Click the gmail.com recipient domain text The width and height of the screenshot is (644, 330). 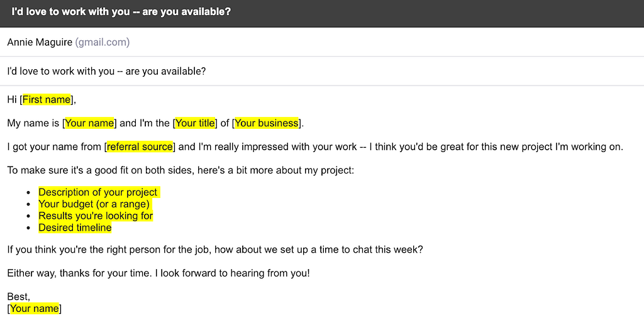[x=103, y=42]
